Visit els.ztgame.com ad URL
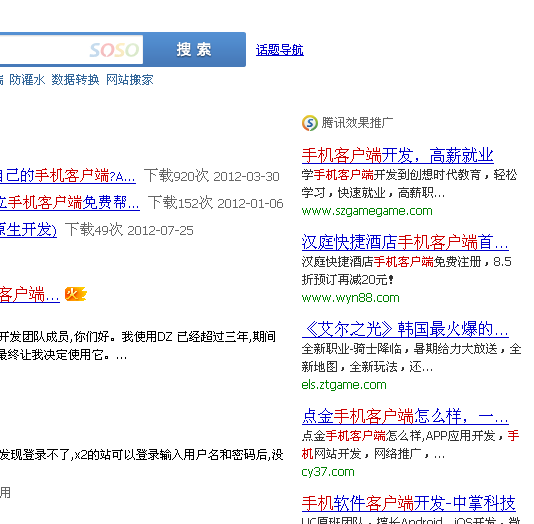 click(x=344, y=385)
